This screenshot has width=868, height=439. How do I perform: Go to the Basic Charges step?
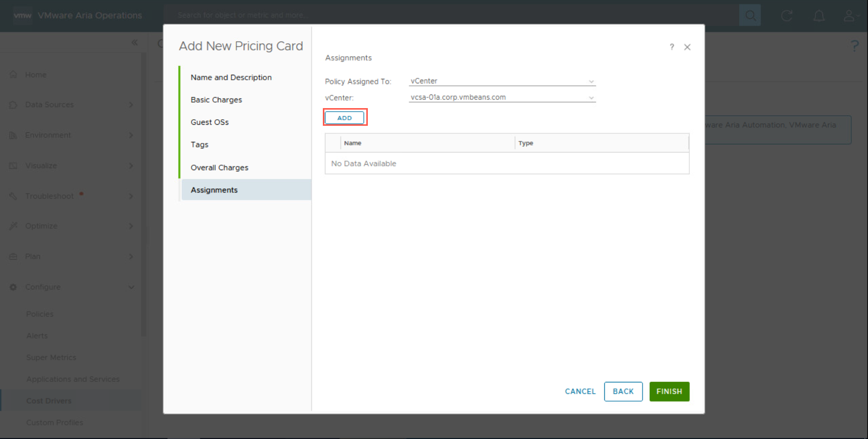coord(216,100)
